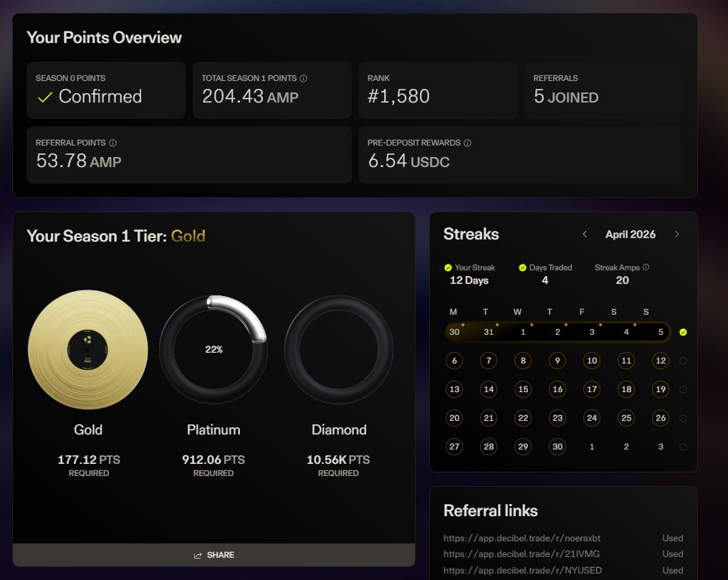Viewport: 728px width, 580px height.
Task: Click 204.43 AMP total points value
Action: 250,97
